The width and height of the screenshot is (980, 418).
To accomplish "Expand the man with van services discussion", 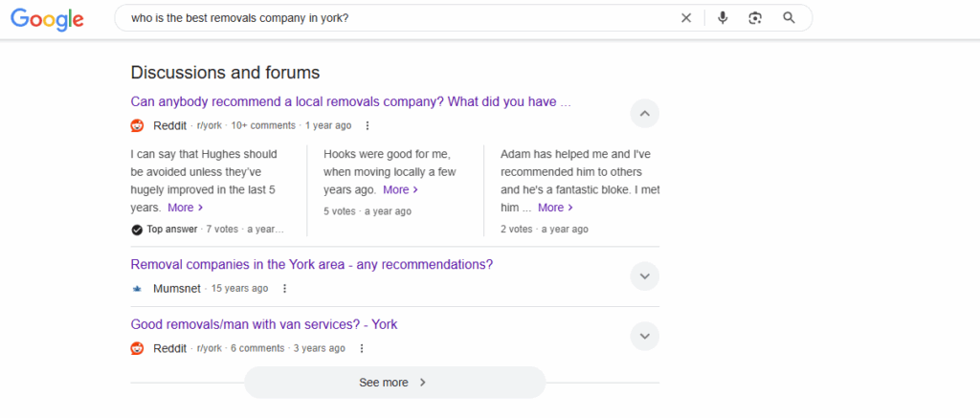I will [x=644, y=336].
